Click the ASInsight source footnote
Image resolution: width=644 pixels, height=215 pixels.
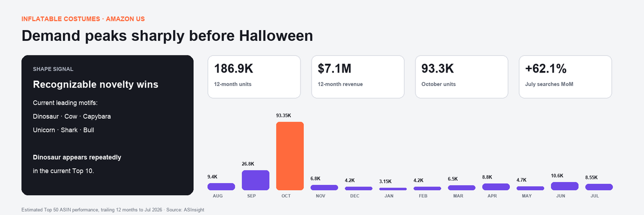point(112,209)
